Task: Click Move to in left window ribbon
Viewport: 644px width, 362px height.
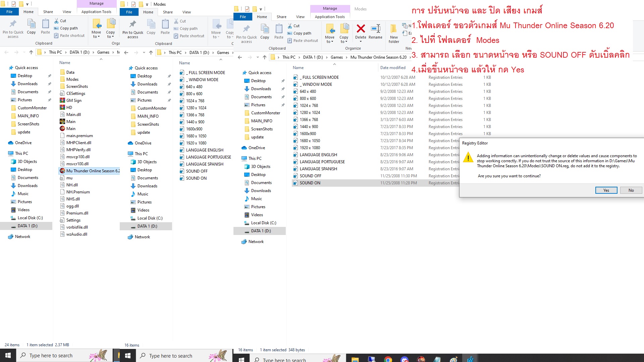Action: [96, 29]
